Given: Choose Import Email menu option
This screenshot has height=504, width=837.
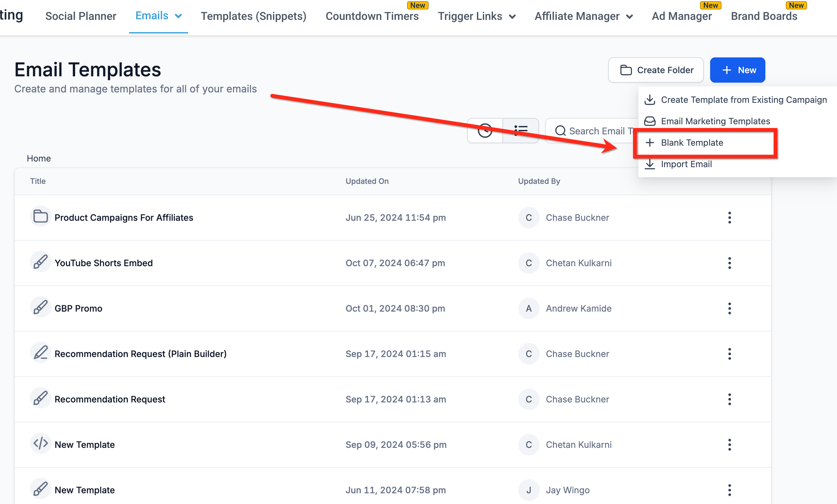Looking at the screenshot, I should point(686,164).
